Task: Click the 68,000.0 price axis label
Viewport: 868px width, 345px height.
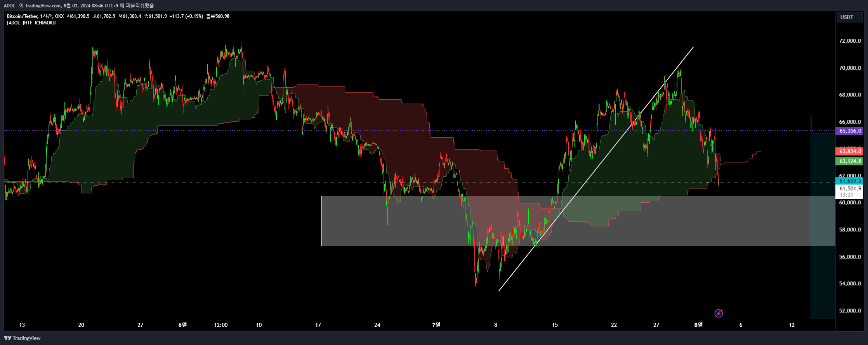Action: [x=850, y=95]
